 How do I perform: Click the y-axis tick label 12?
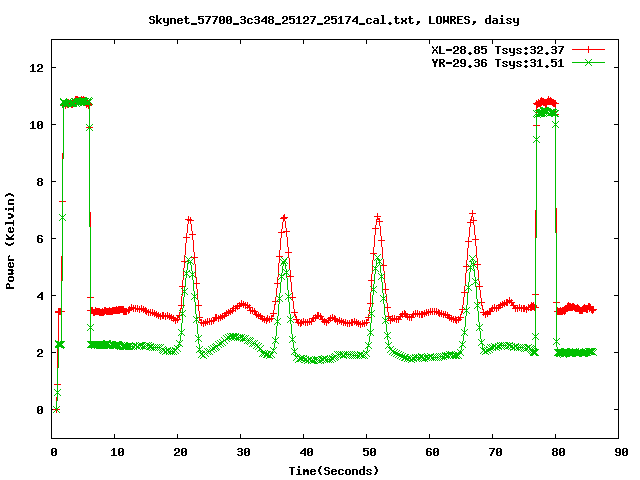click(x=36, y=68)
